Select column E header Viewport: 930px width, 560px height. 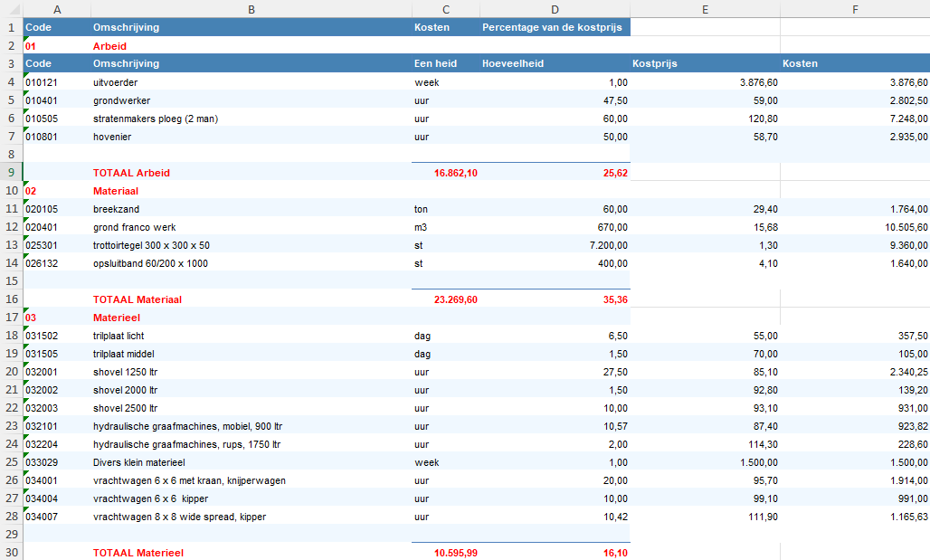(705, 9)
